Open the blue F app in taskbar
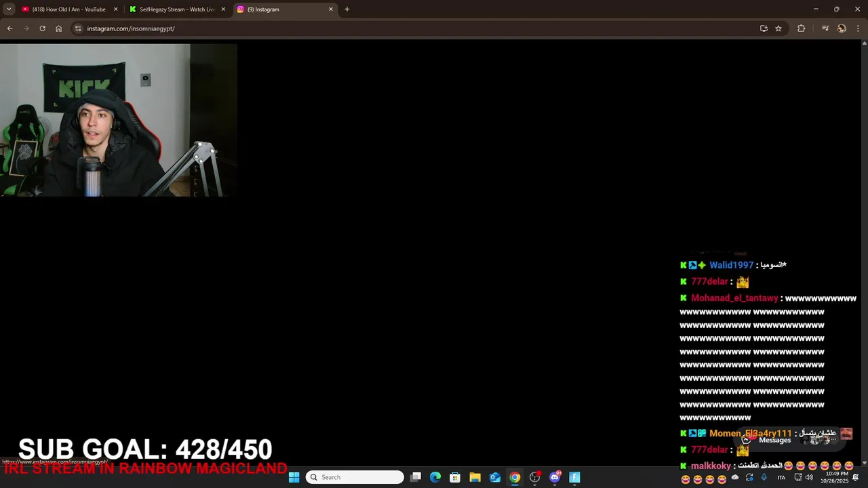The height and width of the screenshot is (488, 868). 574,477
